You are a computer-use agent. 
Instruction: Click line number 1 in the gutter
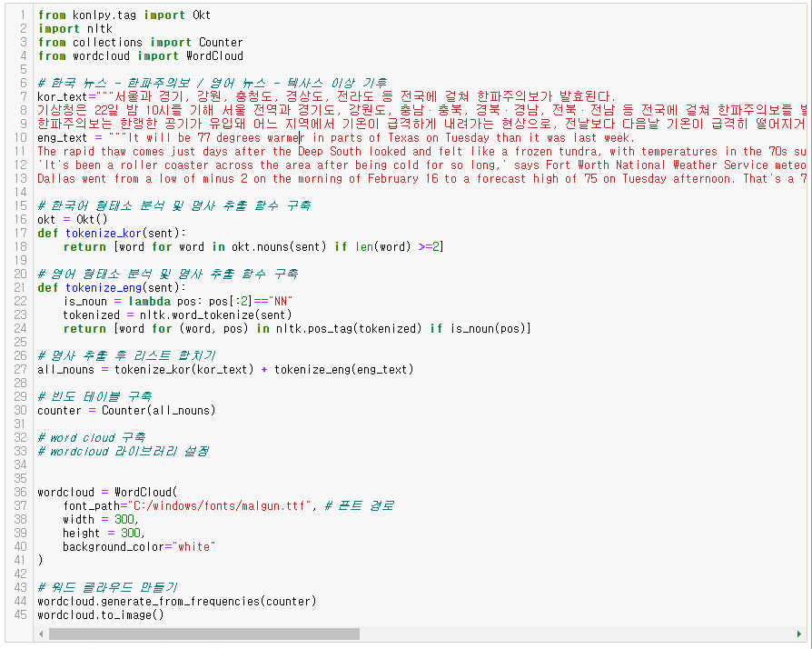[x=23, y=15]
